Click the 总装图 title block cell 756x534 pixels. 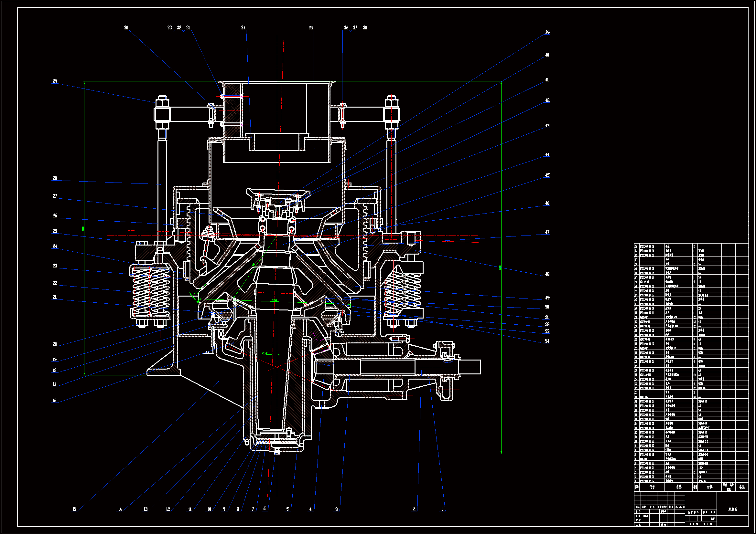(x=732, y=509)
